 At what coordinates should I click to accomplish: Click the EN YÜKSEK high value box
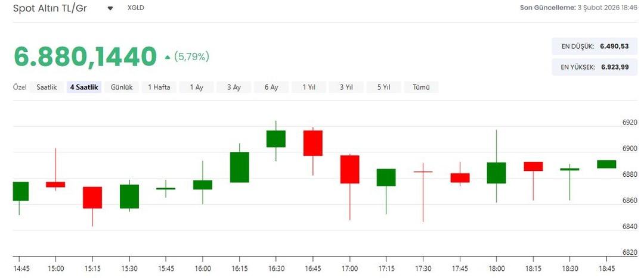point(590,67)
